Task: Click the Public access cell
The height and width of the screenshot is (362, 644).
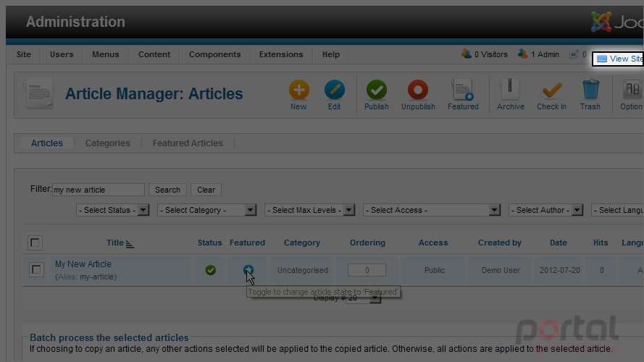Action: pos(435,270)
